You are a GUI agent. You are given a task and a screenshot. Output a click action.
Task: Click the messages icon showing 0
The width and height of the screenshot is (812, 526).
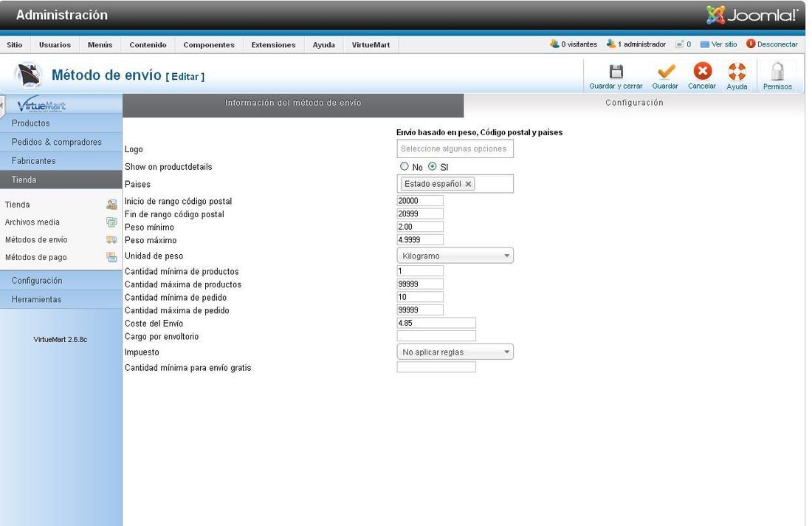679,44
